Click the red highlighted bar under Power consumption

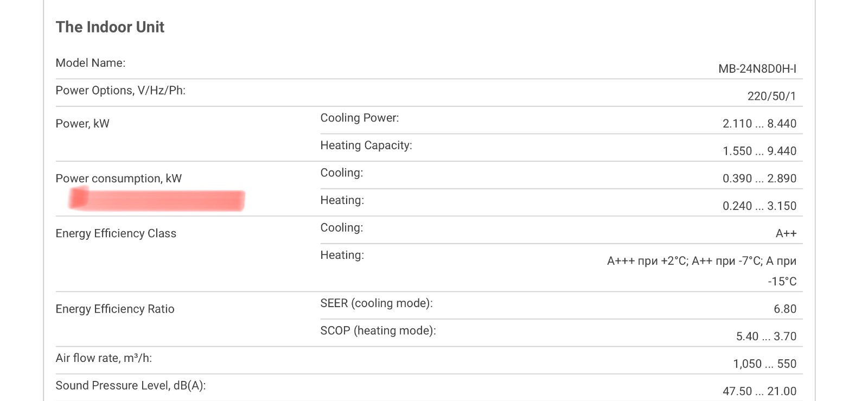tap(157, 199)
